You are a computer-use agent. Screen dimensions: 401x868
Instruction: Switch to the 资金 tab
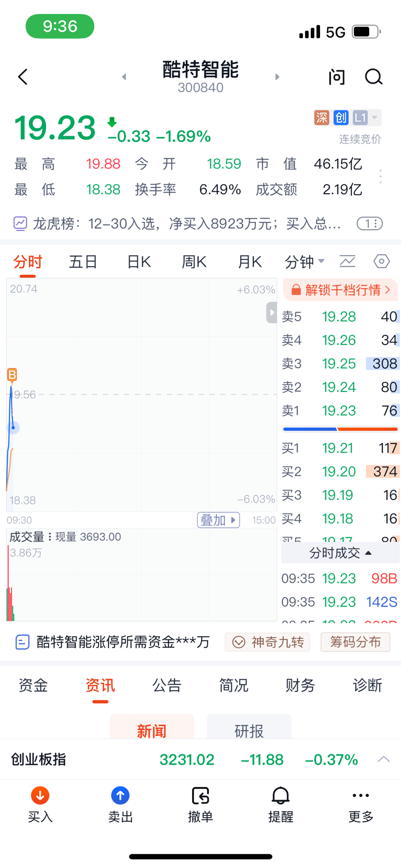tap(33, 685)
